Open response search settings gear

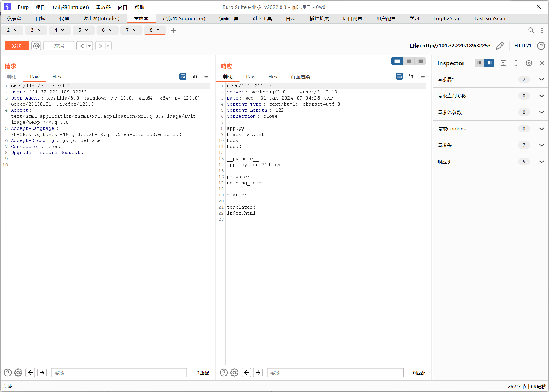click(234, 373)
